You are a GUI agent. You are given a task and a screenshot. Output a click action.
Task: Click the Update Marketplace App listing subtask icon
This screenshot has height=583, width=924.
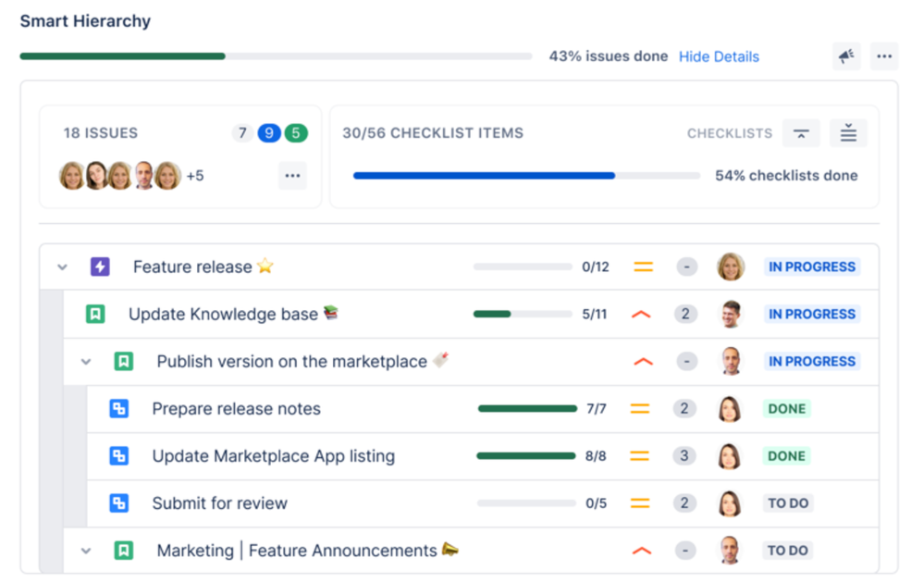pyautogui.click(x=119, y=455)
